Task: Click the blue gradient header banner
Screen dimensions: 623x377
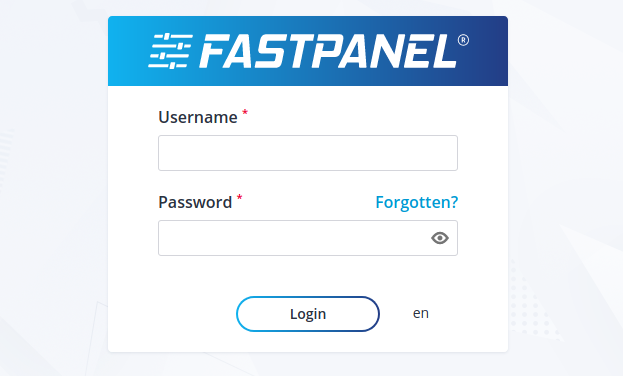Action: pos(308,51)
